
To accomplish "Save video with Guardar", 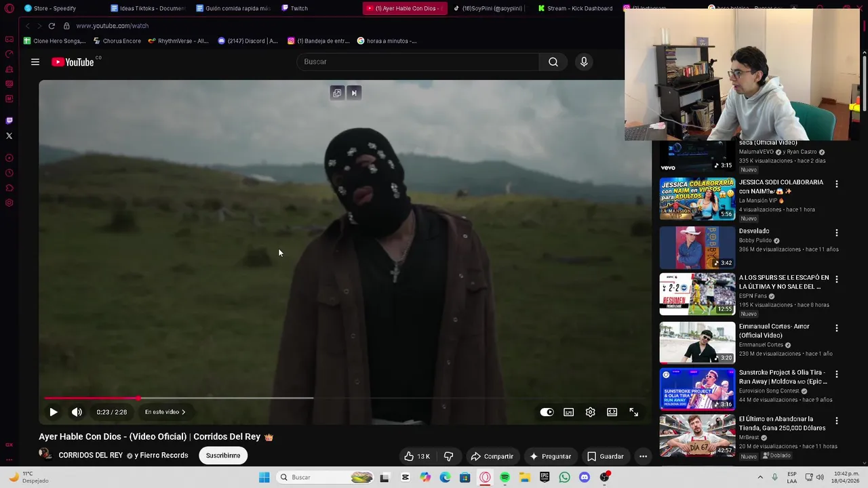I will click(605, 456).
